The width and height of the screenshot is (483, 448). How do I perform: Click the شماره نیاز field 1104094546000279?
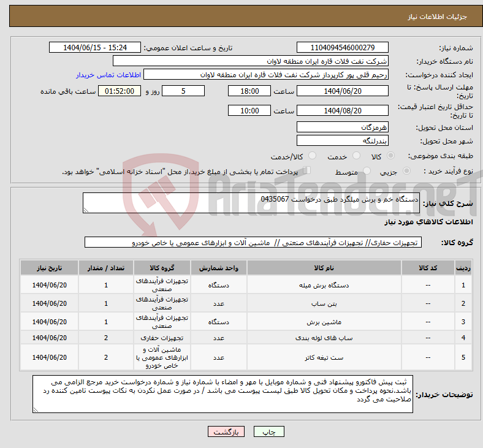pyautogui.click(x=342, y=47)
